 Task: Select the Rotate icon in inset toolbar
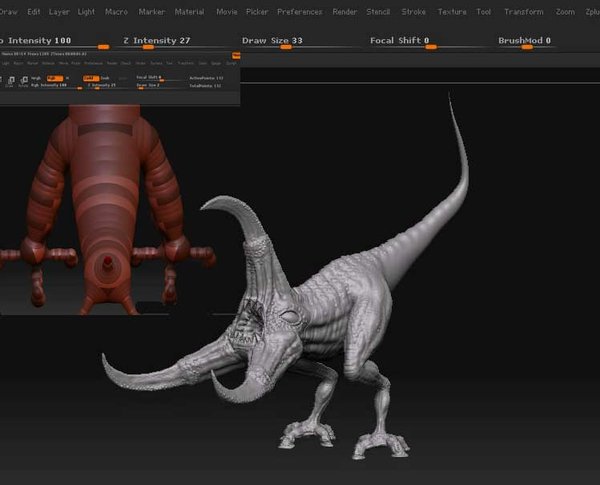tap(24, 80)
